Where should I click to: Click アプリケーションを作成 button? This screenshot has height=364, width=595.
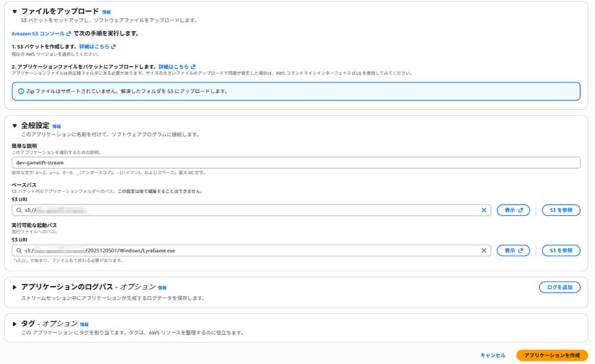(552, 356)
